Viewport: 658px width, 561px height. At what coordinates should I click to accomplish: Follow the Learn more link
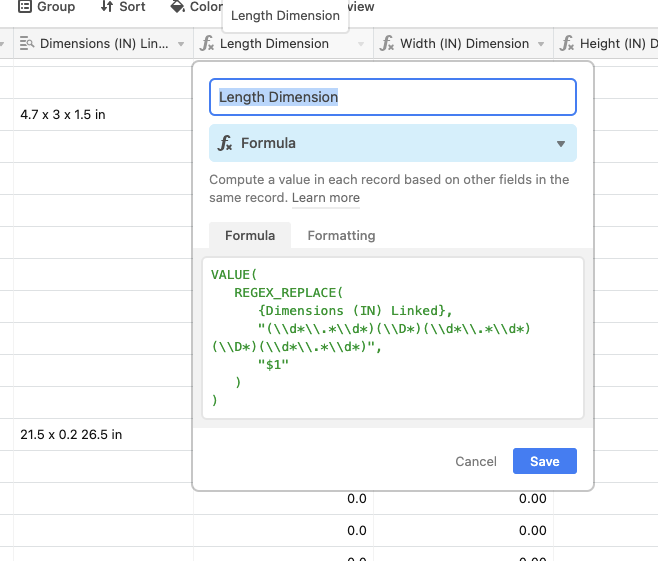coord(326,198)
